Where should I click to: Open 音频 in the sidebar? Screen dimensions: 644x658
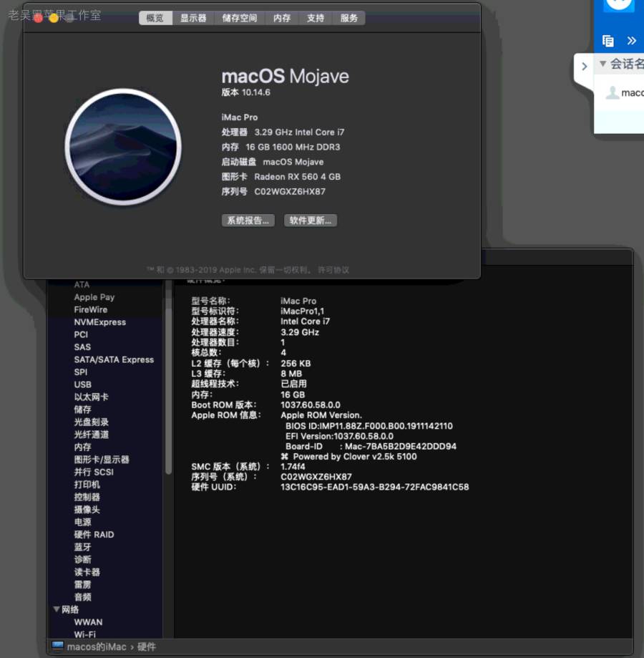(x=82, y=597)
